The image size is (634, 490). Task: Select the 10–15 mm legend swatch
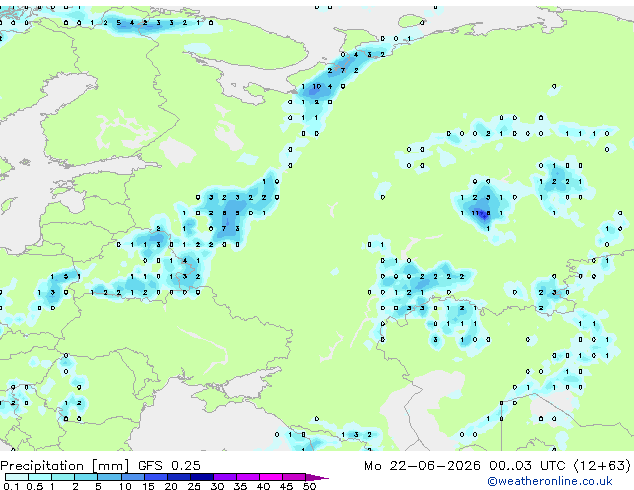tap(133, 477)
